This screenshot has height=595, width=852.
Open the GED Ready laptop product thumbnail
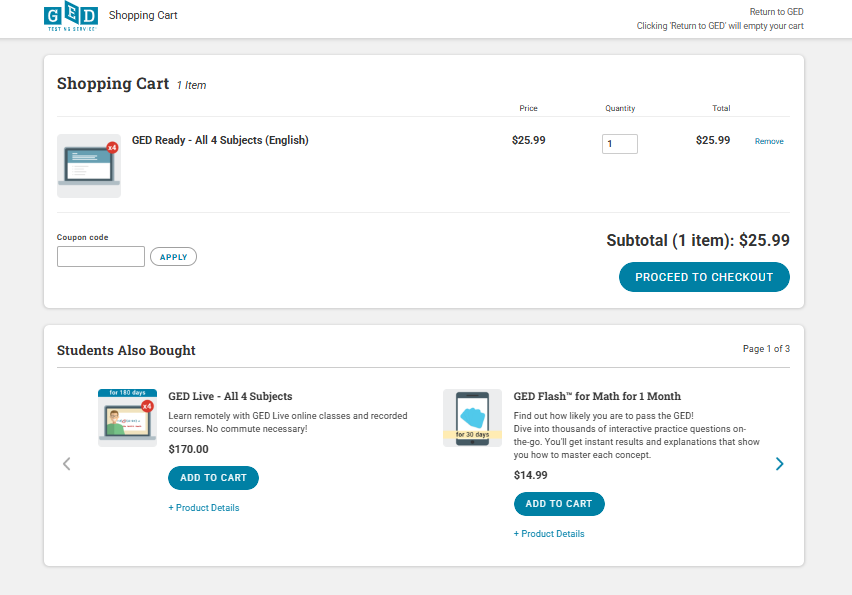(x=89, y=165)
